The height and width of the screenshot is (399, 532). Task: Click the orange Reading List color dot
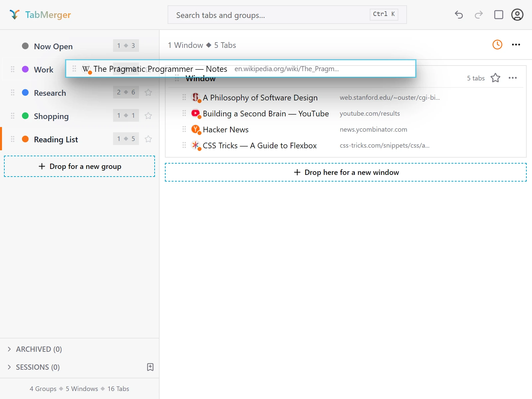coord(25,139)
